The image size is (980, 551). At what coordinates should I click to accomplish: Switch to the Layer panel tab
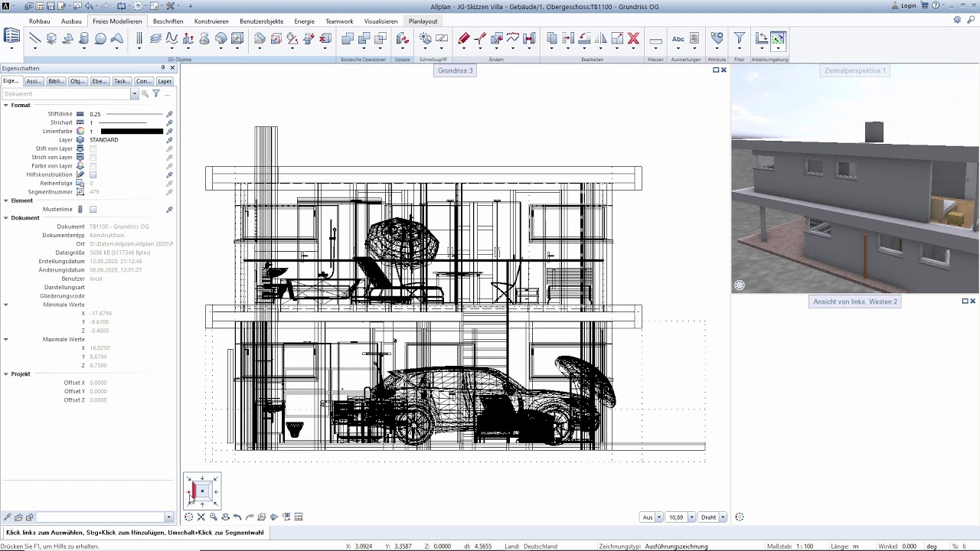165,81
